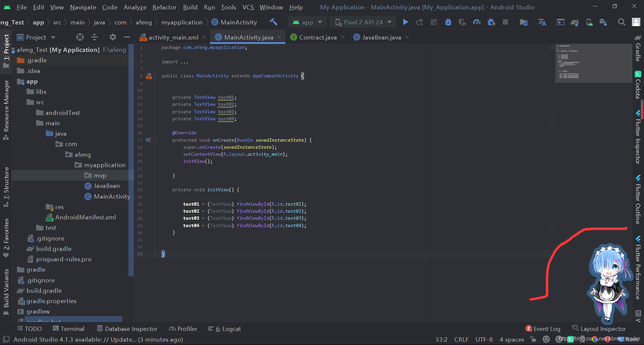The width and height of the screenshot is (644, 345).
Task: Open the 6: Logcat tool window
Action: 224,329
